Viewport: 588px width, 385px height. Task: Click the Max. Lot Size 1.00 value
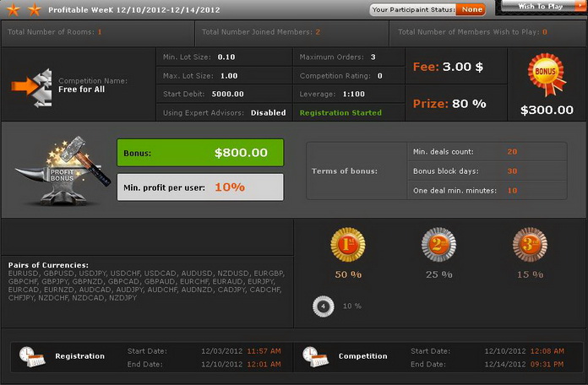point(229,76)
